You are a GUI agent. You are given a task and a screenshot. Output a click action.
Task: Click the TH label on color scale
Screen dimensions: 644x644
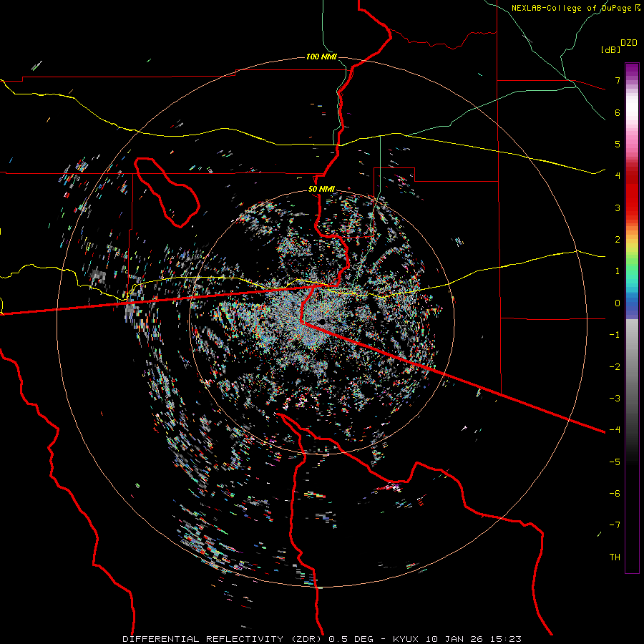(x=615, y=557)
